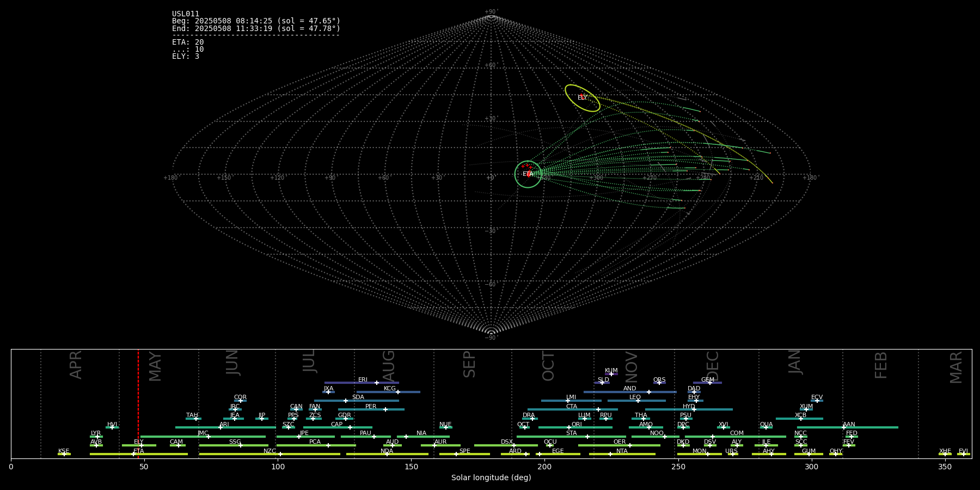Click the LYR shower label in timeline

pyautogui.click(x=96, y=433)
